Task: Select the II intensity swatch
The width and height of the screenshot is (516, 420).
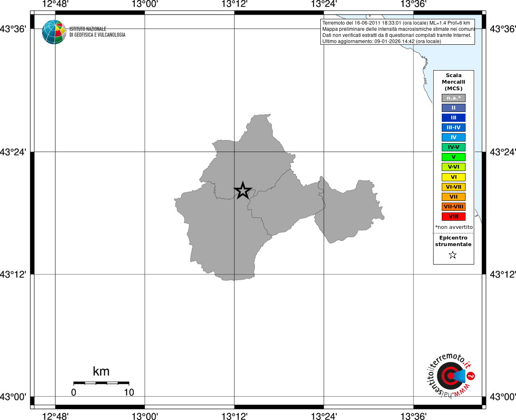Action: click(x=454, y=108)
